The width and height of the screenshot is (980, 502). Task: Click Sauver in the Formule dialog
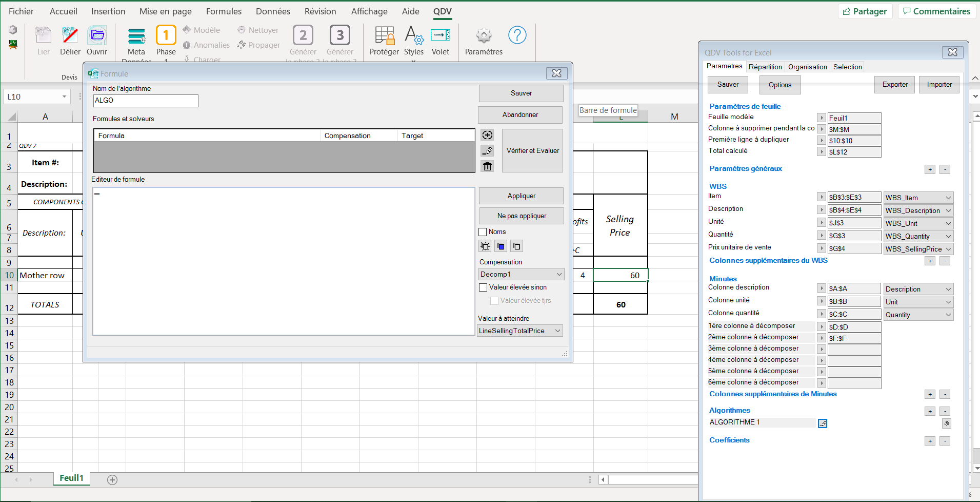521,93
